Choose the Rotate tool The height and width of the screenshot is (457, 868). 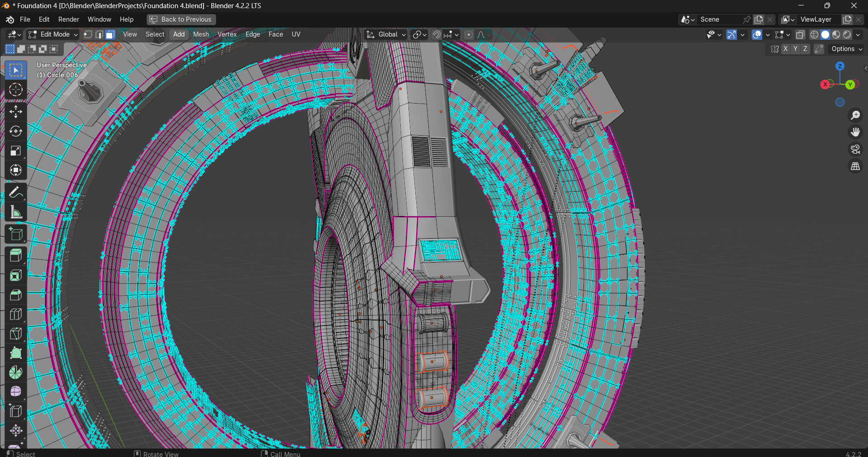(16, 131)
